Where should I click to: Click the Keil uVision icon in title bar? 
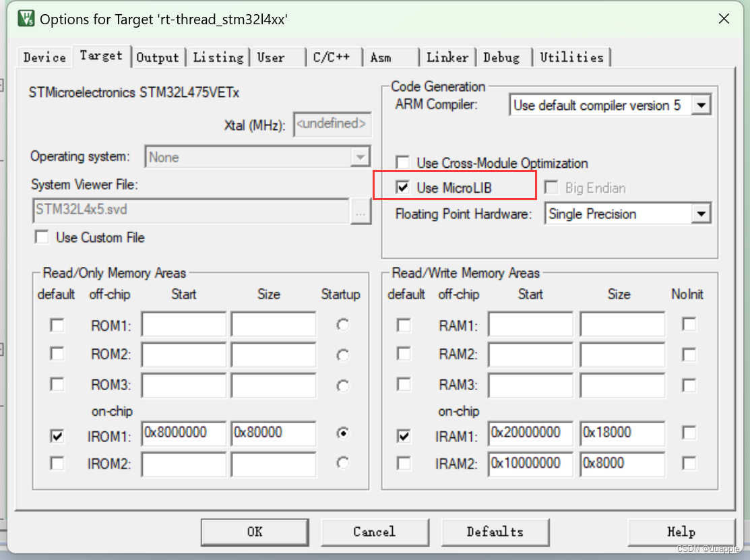pos(26,19)
